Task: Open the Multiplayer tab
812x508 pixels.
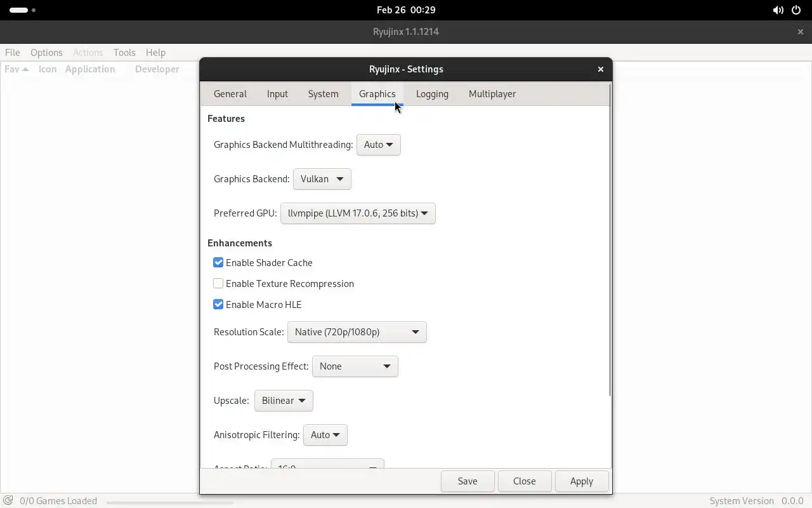Action: pyautogui.click(x=492, y=93)
